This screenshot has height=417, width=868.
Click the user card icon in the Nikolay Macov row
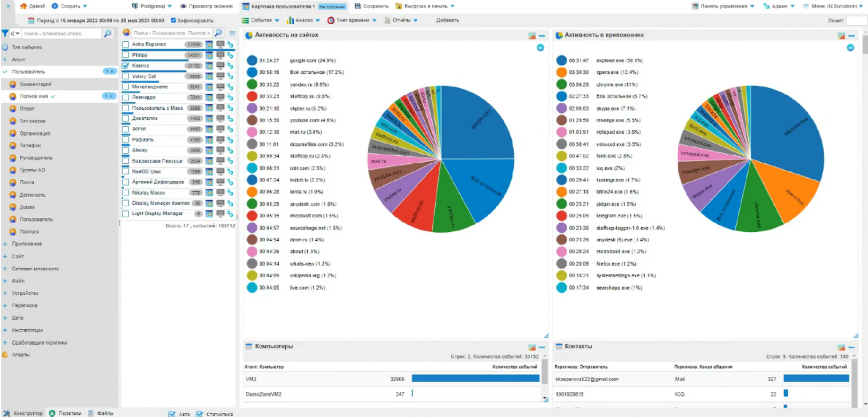point(209,193)
